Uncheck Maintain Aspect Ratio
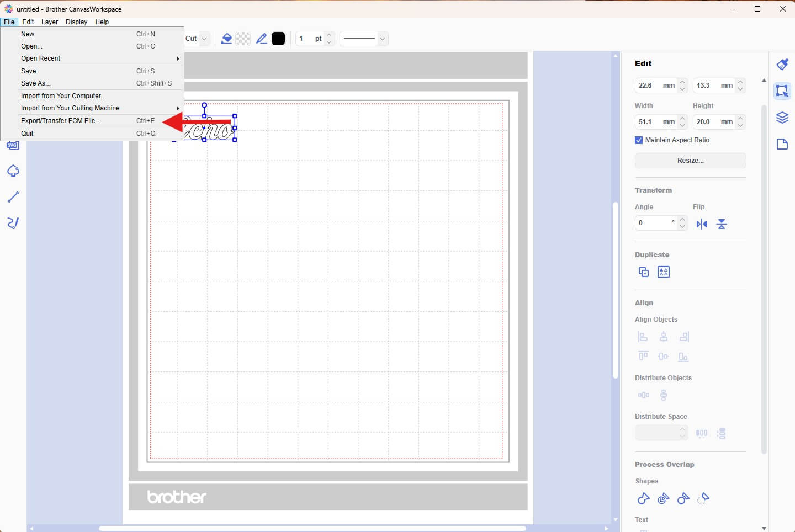 [x=638, y=140]
